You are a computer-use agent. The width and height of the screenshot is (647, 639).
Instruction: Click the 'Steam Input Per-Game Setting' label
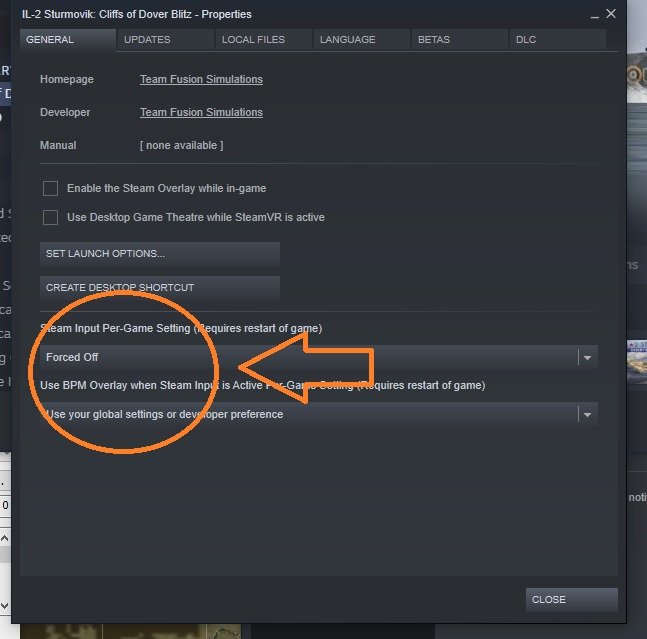[x=116, y=328]
